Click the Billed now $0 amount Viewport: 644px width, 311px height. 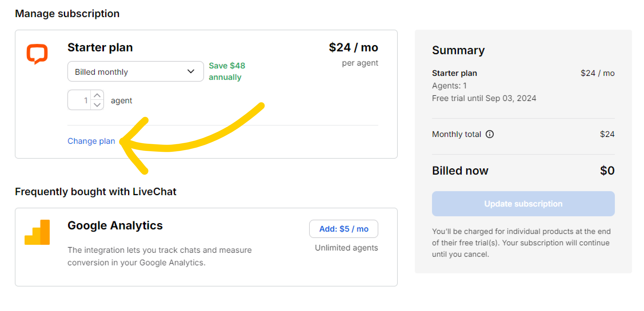pos(607,171)
